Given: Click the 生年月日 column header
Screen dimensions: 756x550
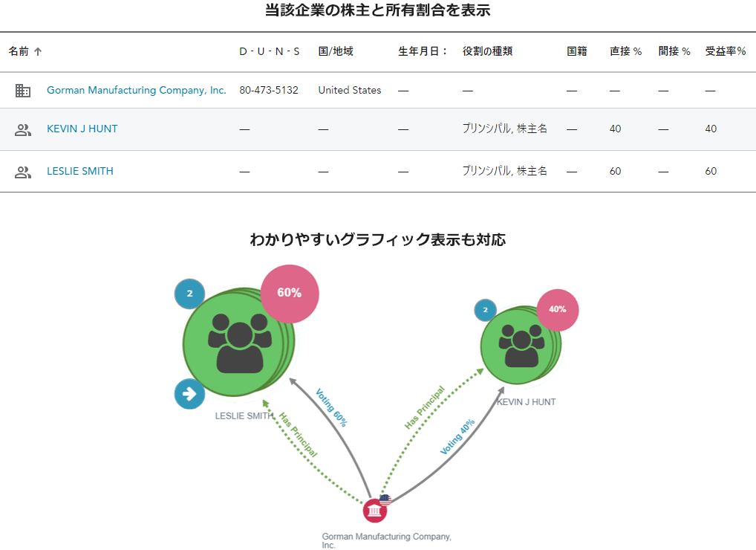Looking at the screenshot, I should [x=423, y=51].
